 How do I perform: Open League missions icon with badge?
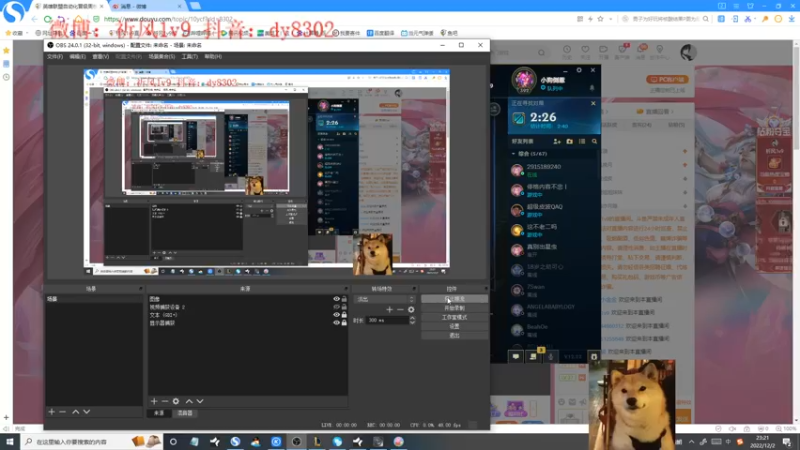coord(534,356)
